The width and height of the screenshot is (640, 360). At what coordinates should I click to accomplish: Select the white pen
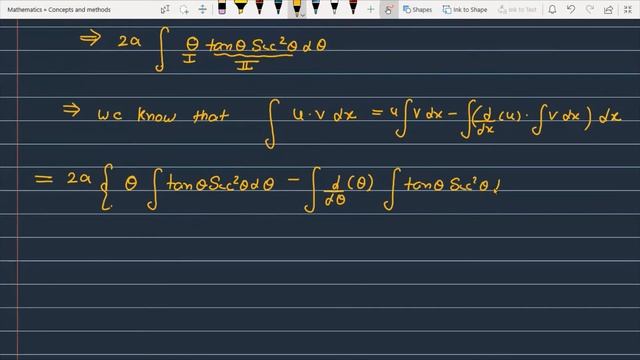pyautogui.click(x=334, y=8)
